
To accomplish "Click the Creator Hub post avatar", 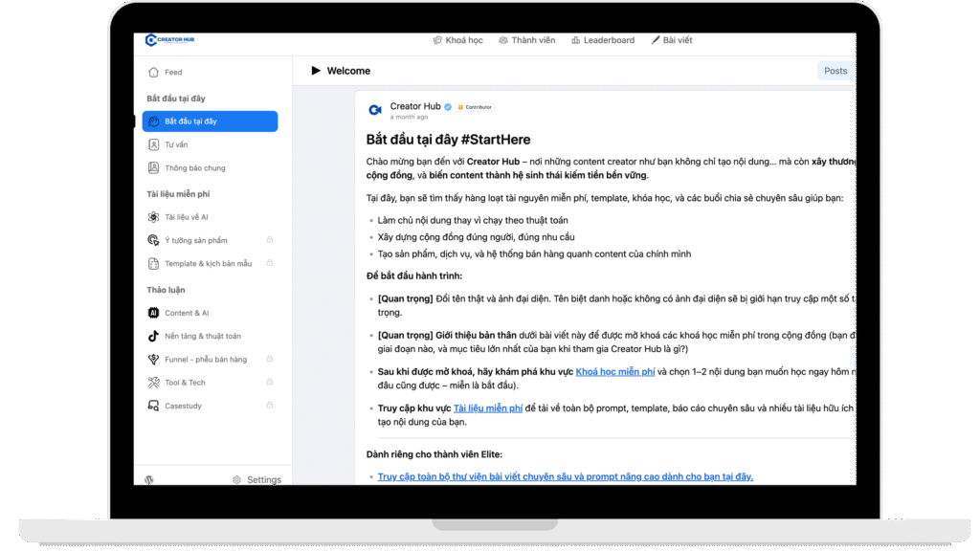I will click(x=375, y=110).
